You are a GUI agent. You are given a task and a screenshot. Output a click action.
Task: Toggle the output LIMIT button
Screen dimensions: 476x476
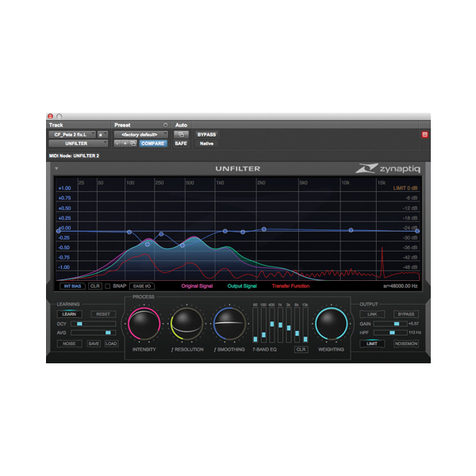372,344
